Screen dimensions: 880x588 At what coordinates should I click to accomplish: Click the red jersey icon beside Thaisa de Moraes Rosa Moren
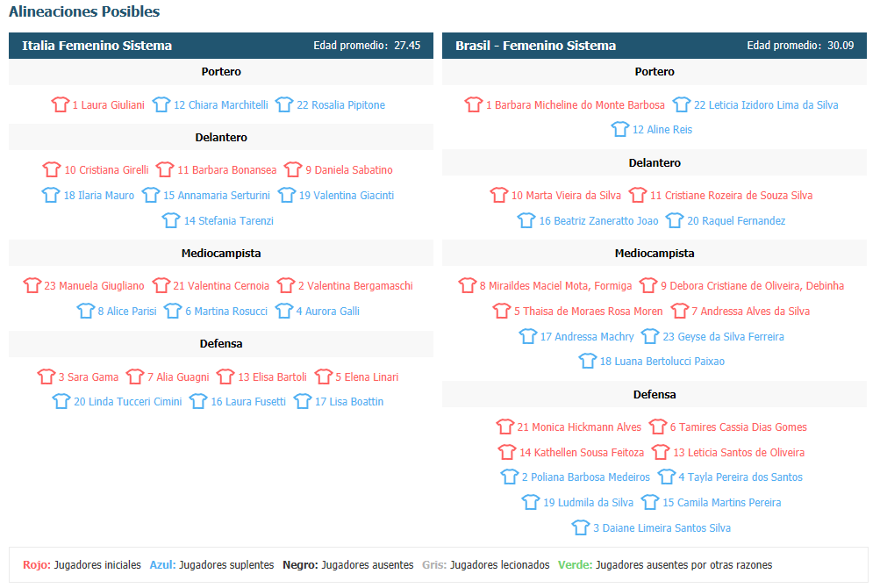coord(502,311)
